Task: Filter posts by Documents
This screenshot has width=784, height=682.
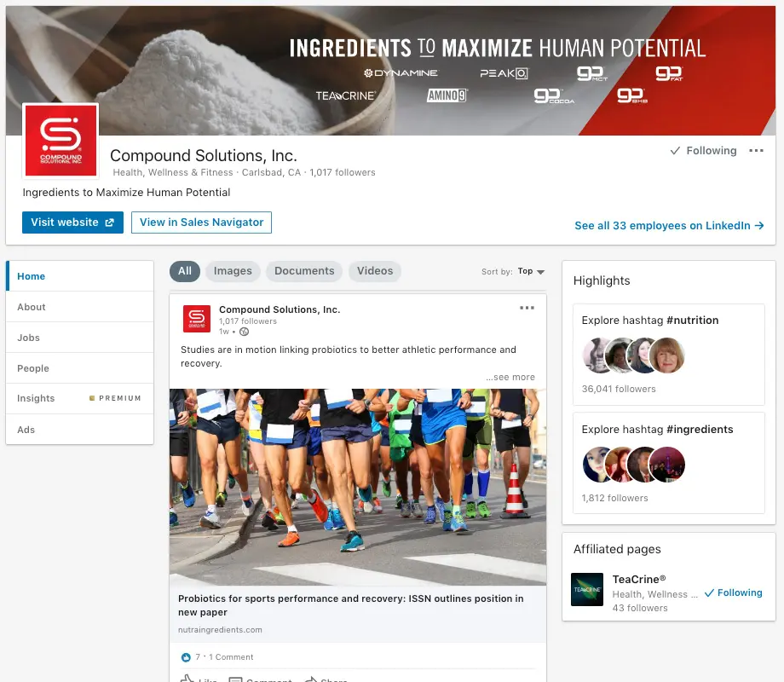Action: (304, 271)
